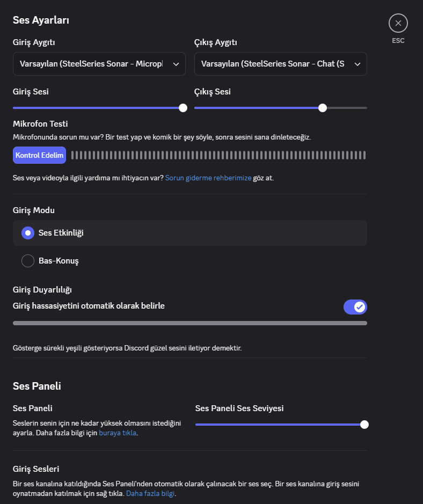The height and width of the screenshot is (504, 423).
Task: Toggle automatic input sensitivity switch
Action: 355,307
